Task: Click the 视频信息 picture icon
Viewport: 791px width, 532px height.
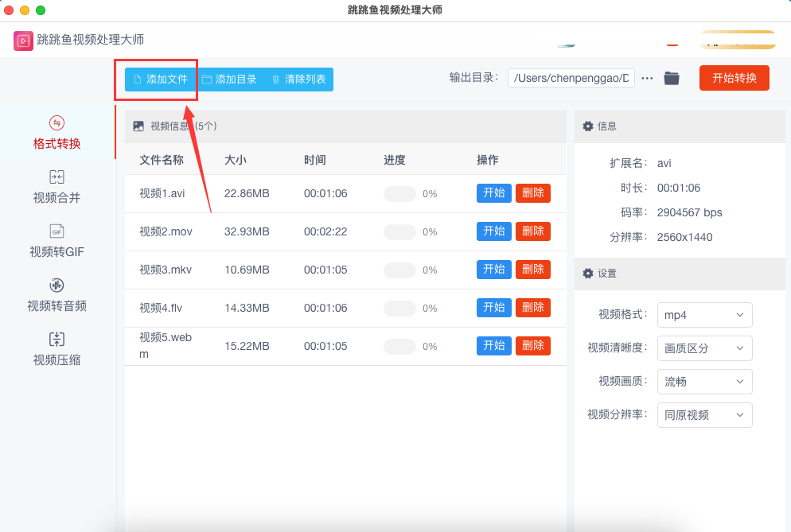Action: click(138, 126)
